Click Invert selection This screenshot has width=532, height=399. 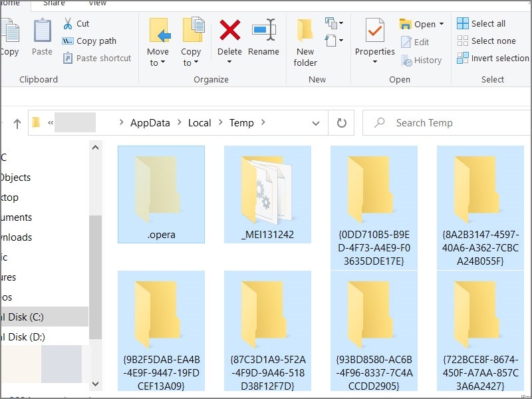(x=493, y=58)
